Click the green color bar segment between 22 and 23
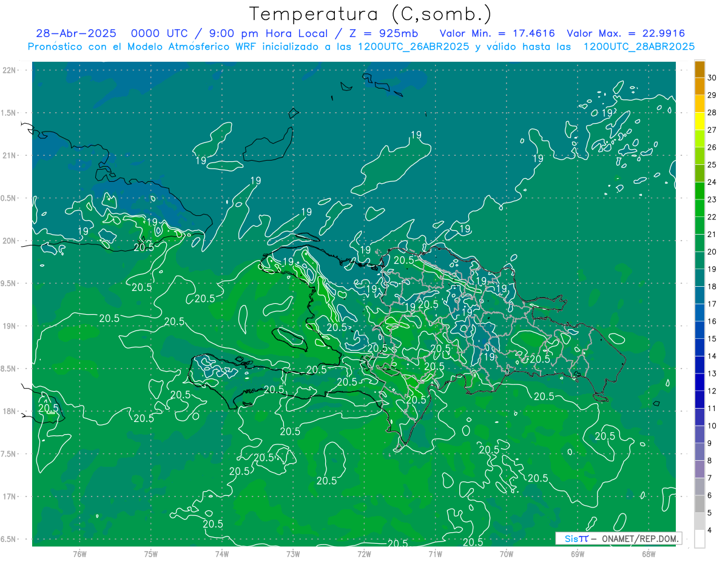Screen dimensions: 728x562 click(699, 208)
